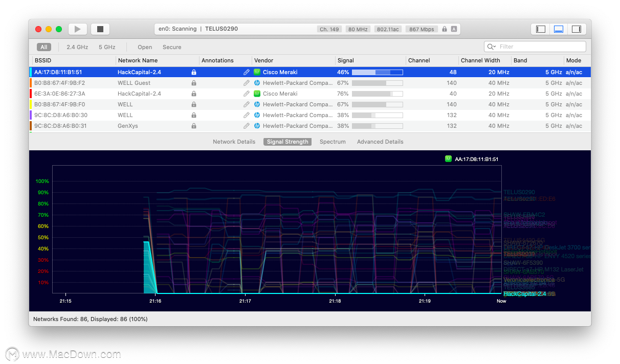Image resolution: width=620 pixels, height=364 pixels.
Task: Click the Meraki icon in the graph legend
Action: tap(449, 159)
